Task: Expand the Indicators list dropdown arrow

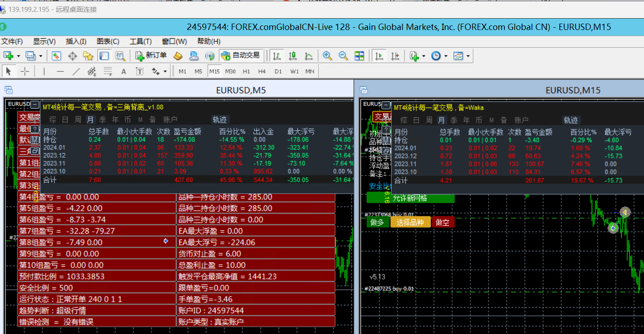Action: [x=424, y=56]
